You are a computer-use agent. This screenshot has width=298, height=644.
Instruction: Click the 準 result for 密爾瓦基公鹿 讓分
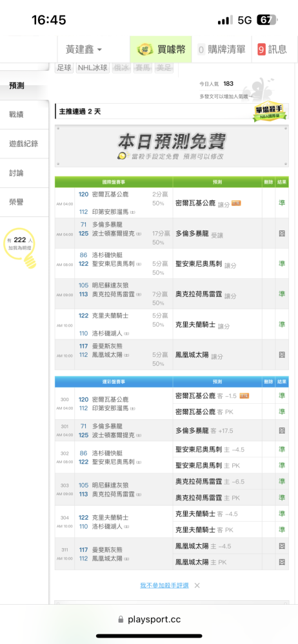pyautogui.click(x=282, y=203)
